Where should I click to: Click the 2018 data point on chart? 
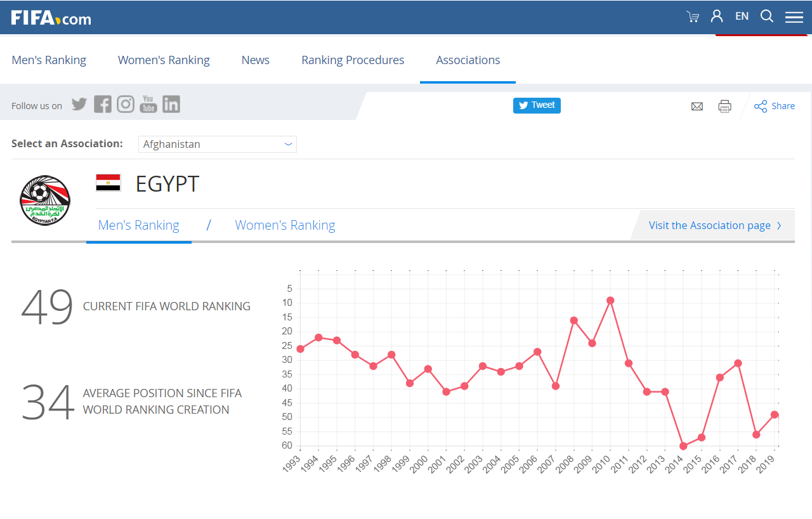tap(756, 435)
